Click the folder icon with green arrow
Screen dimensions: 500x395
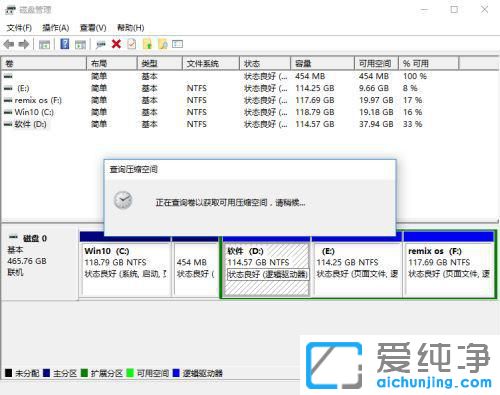tap(147, 44)
